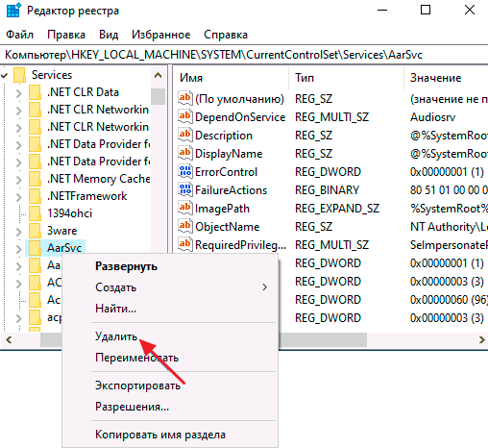This screenshot has height=448, width=488.
Task: Open the Правка menu
Action: 66,35
